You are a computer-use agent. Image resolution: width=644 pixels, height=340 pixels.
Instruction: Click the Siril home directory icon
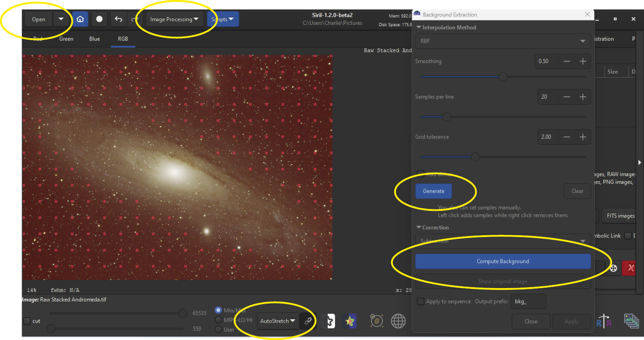point(80,19)
